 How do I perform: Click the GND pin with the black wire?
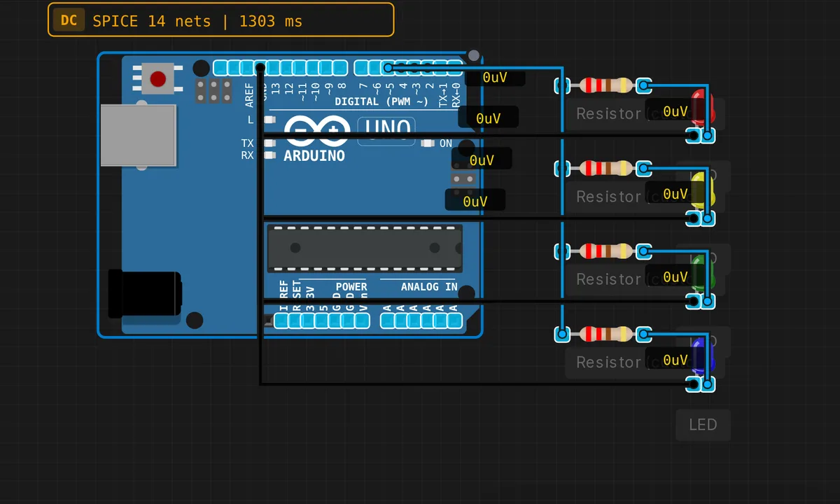pyautogui.click(x=260, y=68)
